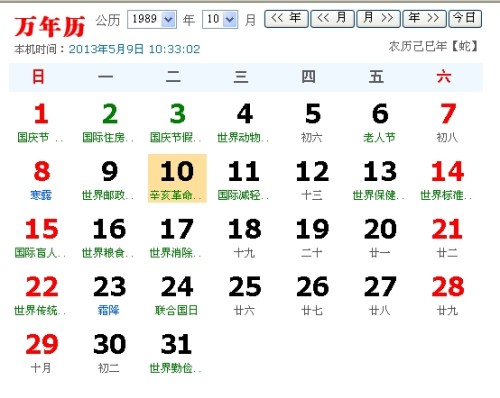Click the 本机时间 label
Image resolution: width=500 pixels, height=398 pixels.
[40, 49]
